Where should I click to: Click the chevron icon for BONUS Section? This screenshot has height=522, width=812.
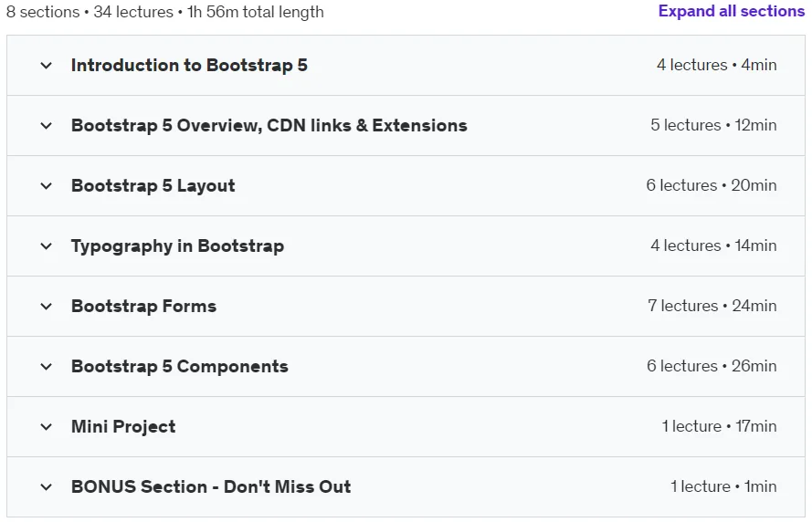(46, 486)
